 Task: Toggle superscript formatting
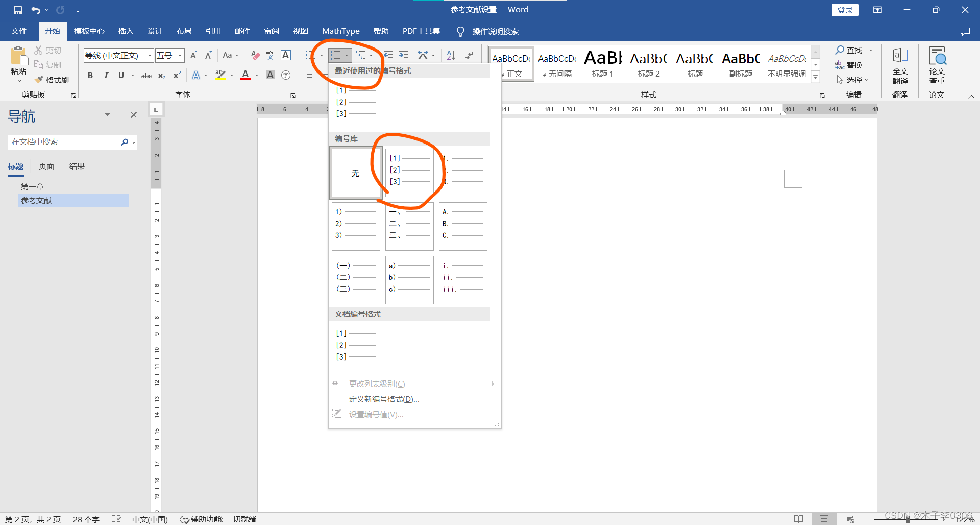177,75
